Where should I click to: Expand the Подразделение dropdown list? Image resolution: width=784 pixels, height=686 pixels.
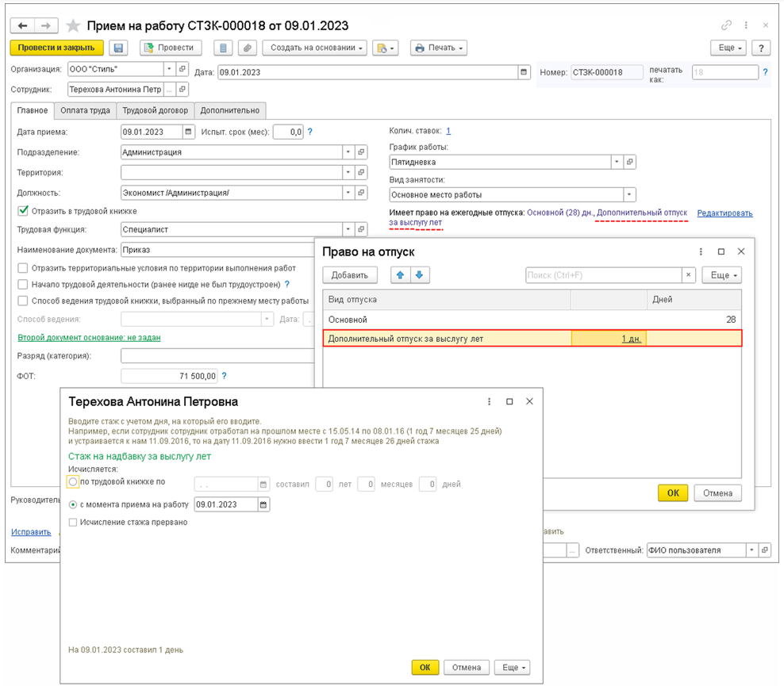pyautogui.click(x=348, y=152)
